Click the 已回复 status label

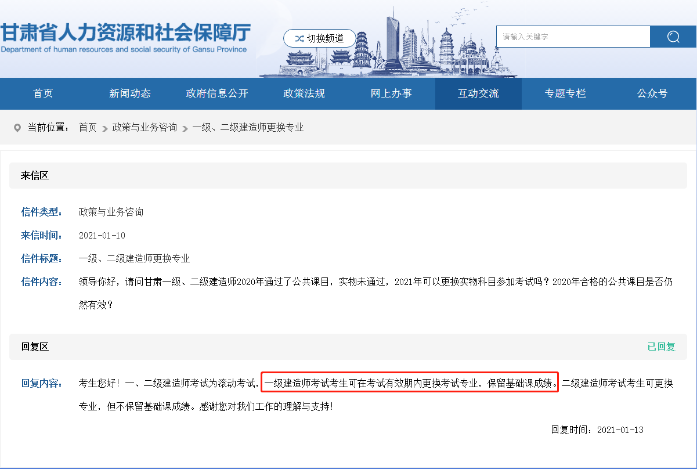click(x=661, y=347)
